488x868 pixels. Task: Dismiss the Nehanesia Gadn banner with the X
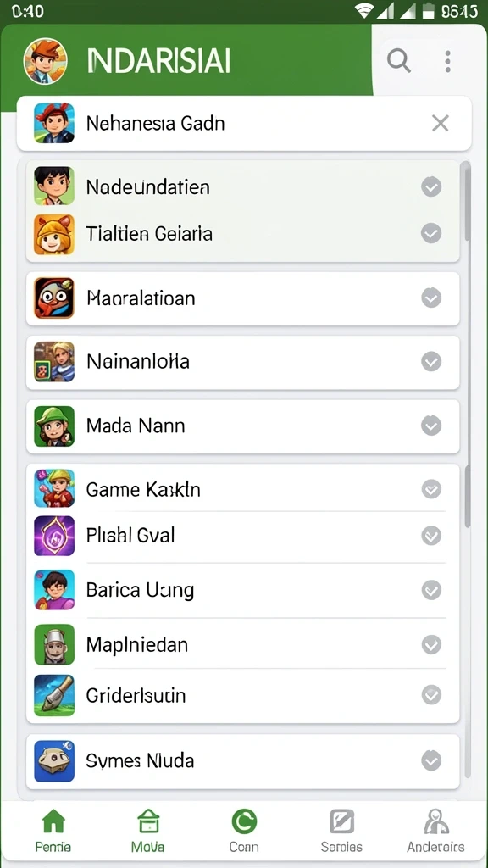pyautogui.click(x=441, y=124)
